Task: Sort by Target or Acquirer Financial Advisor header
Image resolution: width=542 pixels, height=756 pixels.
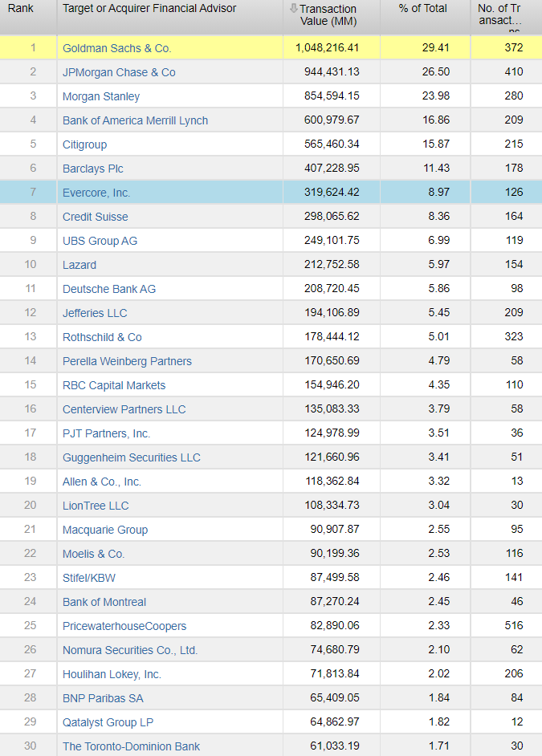Action: tap(149, 9)
